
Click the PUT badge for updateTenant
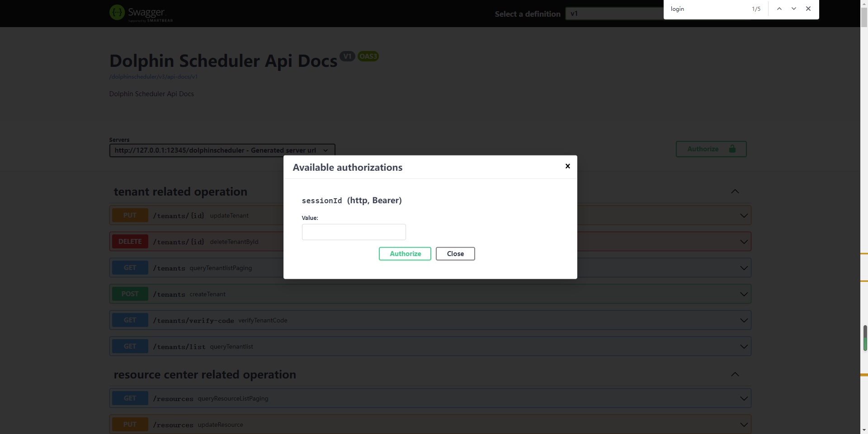[130, 215]
